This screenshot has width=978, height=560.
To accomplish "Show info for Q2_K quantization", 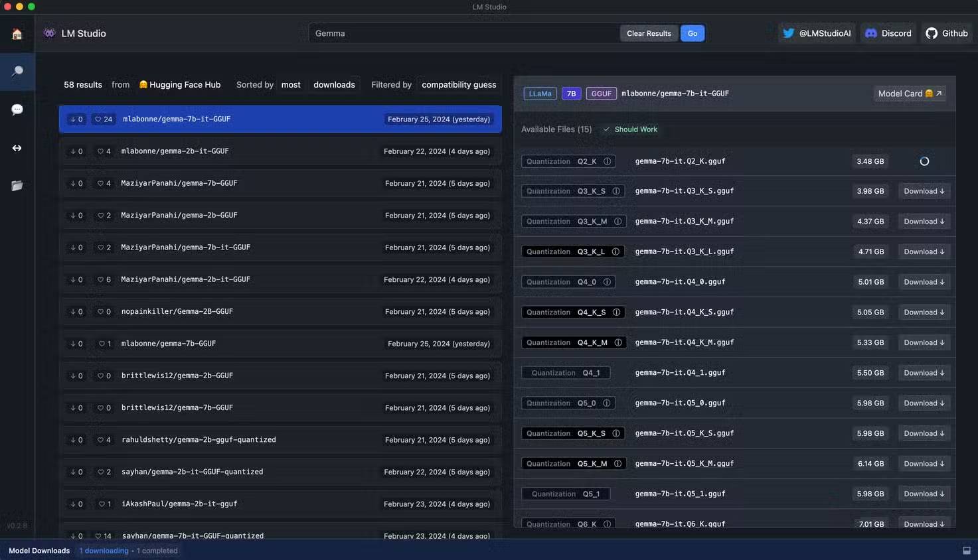I will pos(607,161).
